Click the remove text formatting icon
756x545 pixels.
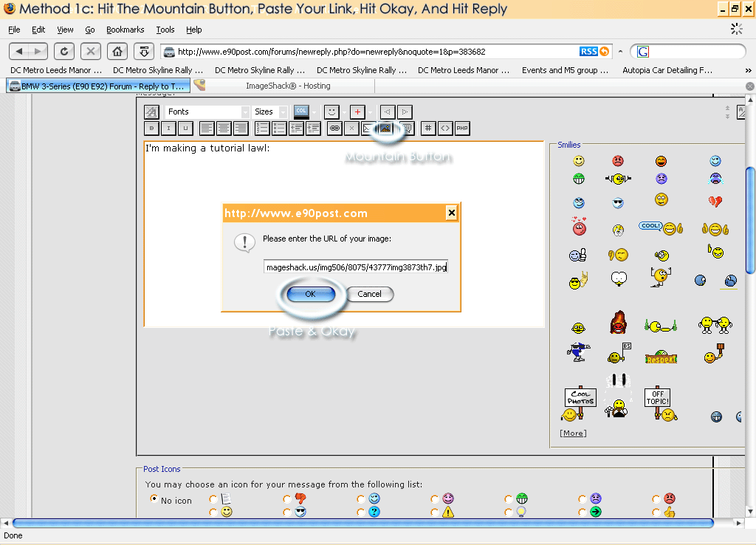pyautogui.click(x=151, y=112)
